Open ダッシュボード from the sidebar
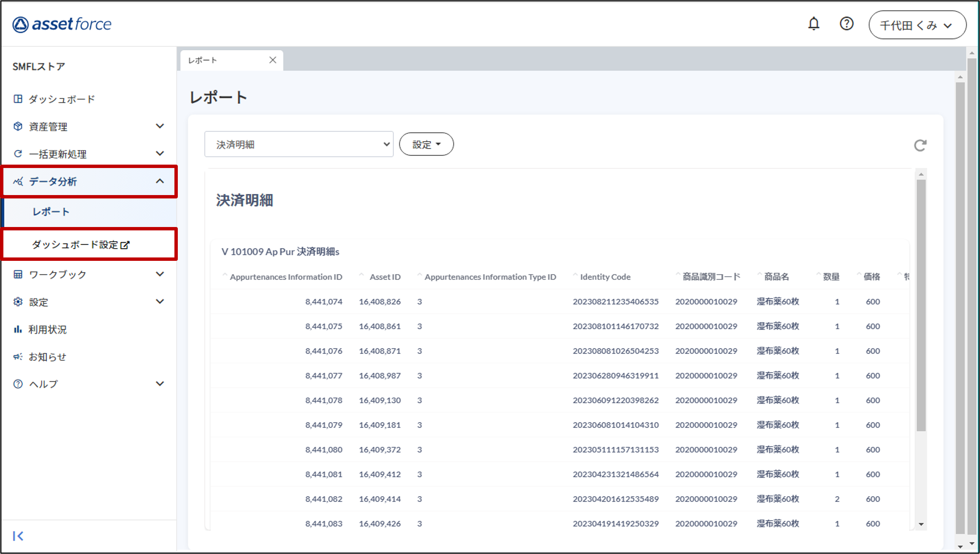The image size is (980, 554). click(x=61, y=99)
